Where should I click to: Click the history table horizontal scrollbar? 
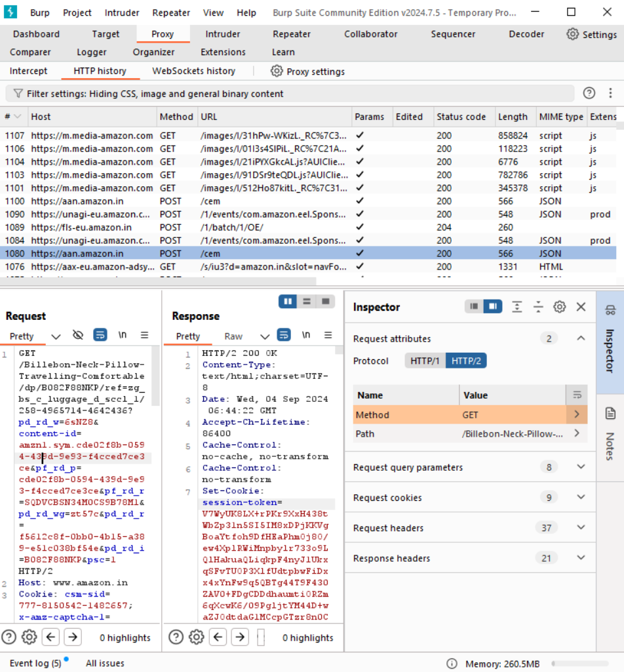pyautogui.click(x=159, y=281)
